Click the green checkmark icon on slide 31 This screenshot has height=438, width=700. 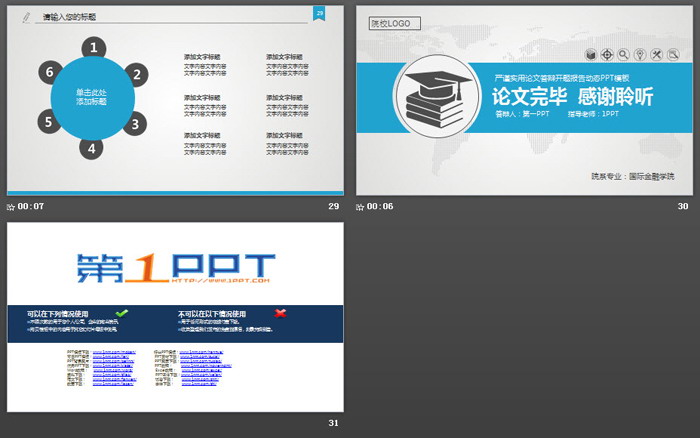pos(121,313)
